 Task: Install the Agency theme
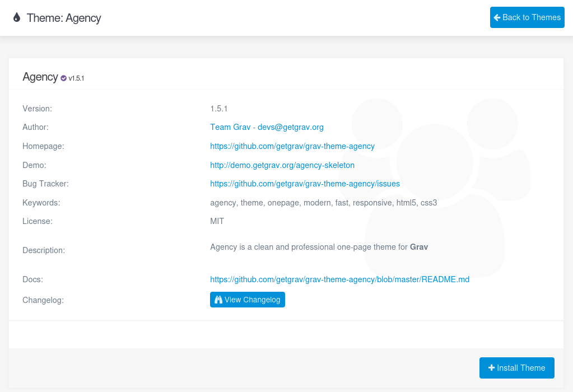tap(517, 368)
